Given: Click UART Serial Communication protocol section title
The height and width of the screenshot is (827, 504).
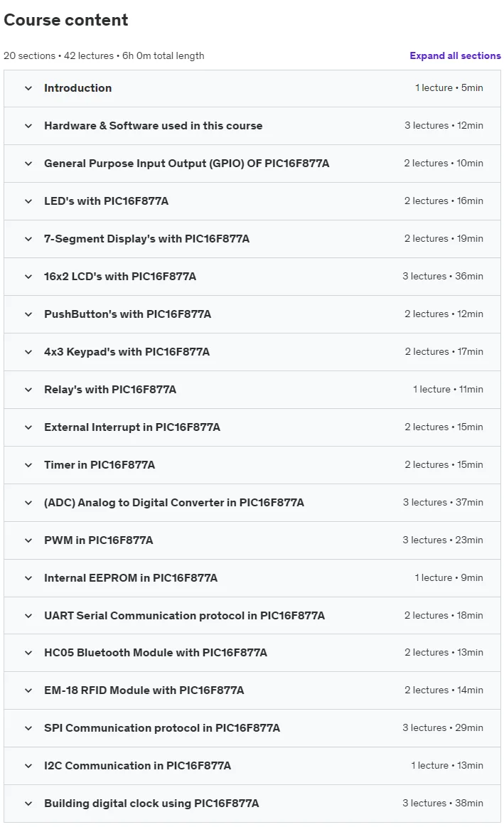Looking at the screenshot, I should 185,616.
